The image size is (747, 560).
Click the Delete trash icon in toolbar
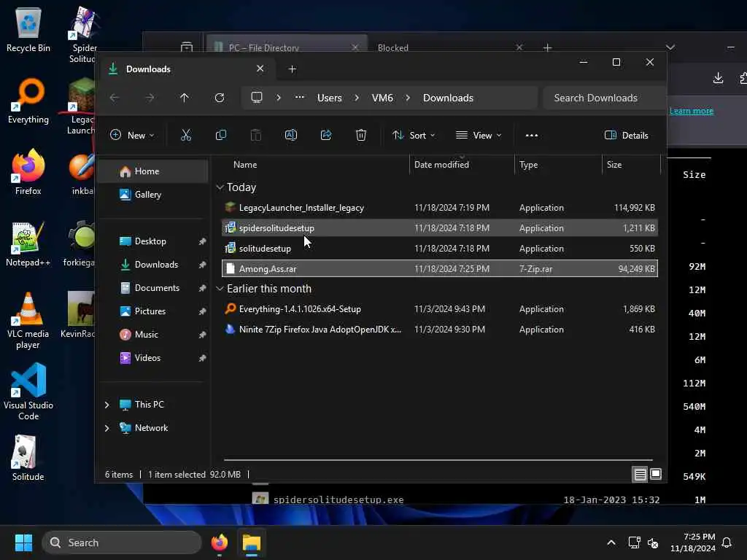360,135
